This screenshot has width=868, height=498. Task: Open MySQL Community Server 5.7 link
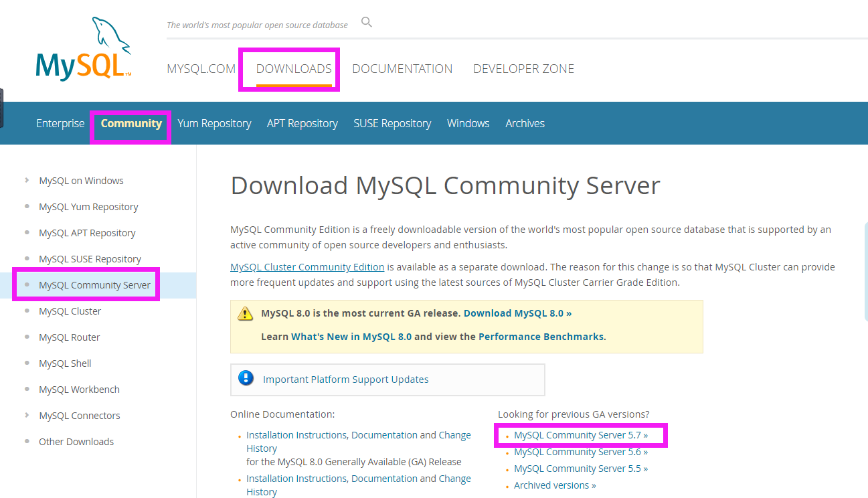click(x=581, y=435)
